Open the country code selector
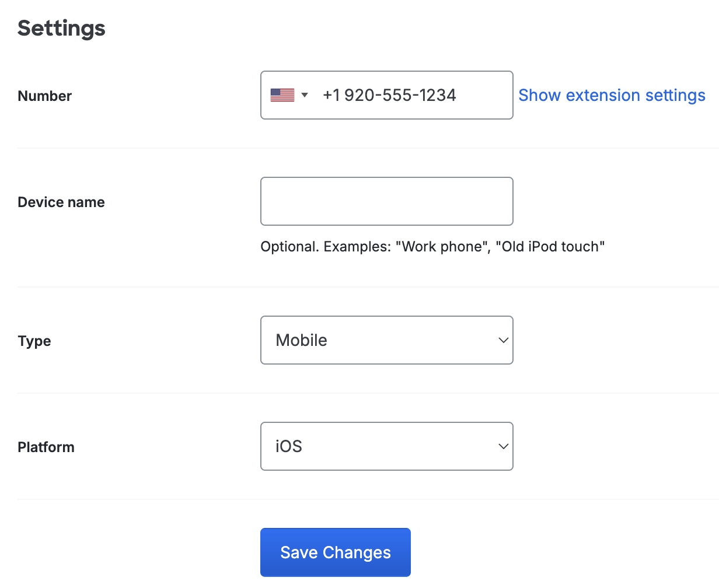The image size is (719, 588). (290, 94)
